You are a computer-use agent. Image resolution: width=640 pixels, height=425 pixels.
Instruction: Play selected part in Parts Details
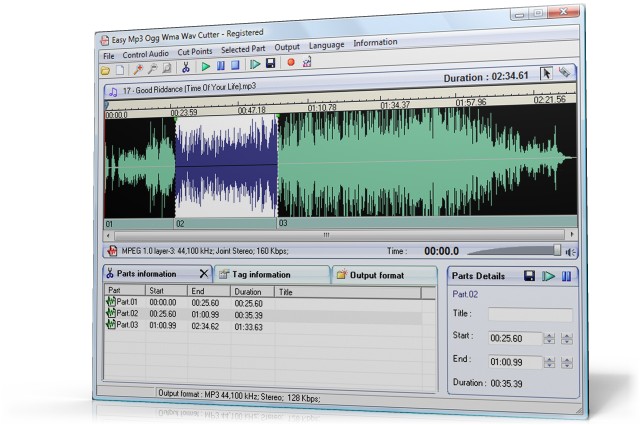click(547, 276)
